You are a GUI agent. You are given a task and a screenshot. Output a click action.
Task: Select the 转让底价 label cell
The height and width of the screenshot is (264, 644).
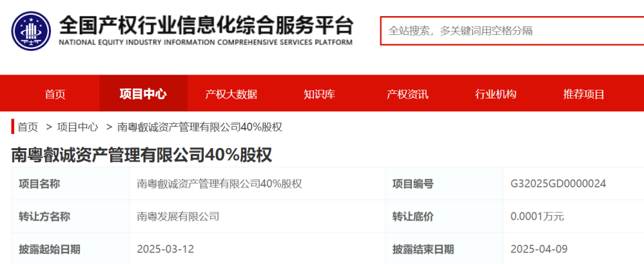[x=444, y=216]
